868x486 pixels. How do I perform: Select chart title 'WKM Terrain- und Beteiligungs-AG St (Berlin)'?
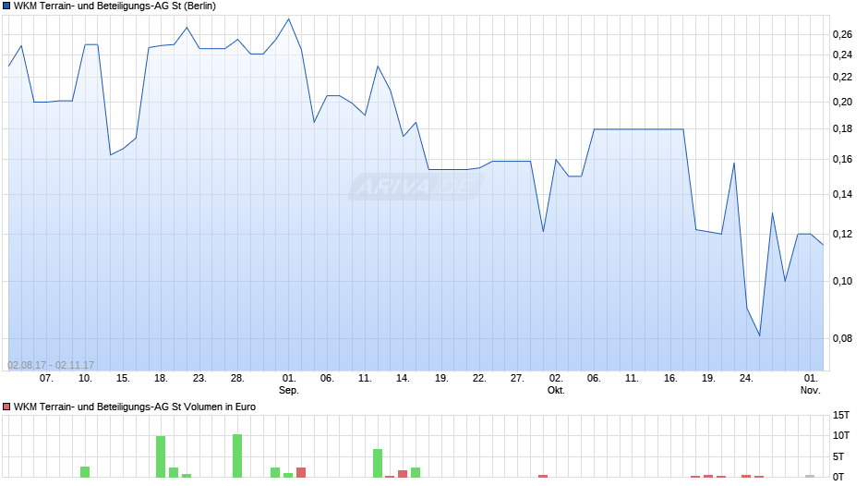115,6
